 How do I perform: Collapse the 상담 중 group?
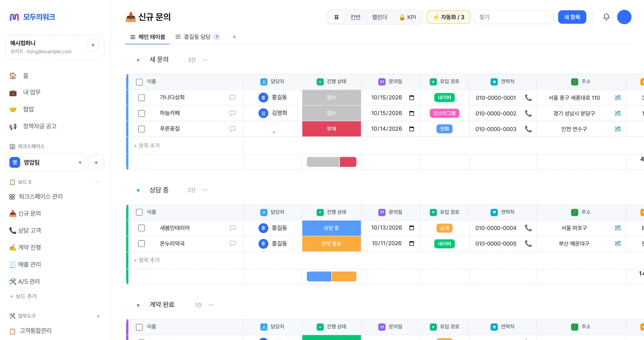pos(138,190)
